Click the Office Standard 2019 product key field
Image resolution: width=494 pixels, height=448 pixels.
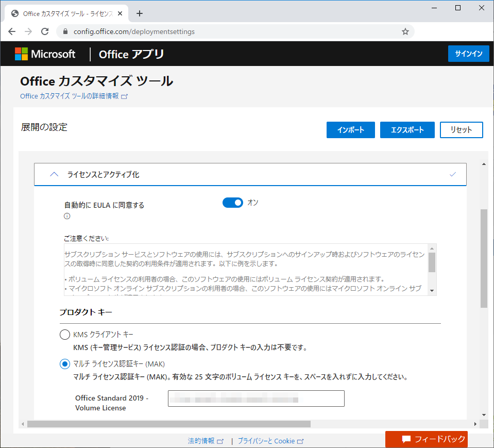(256, 398)
